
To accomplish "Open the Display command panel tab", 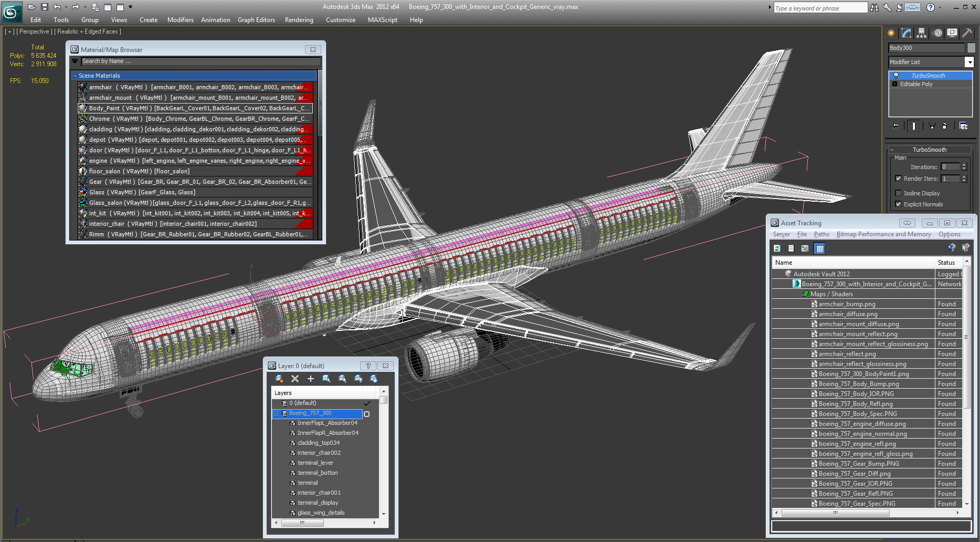I will tap(952, 33).
